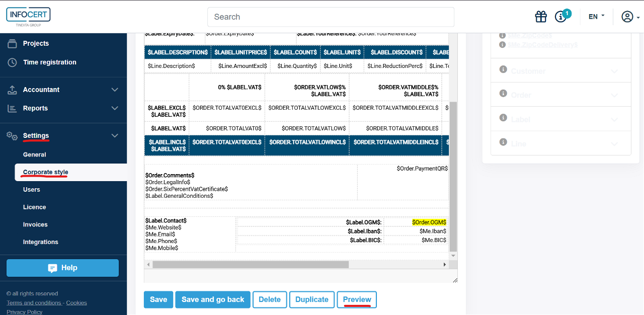
Task: Click the InfoCert logo
Action: click(x=28, y=17)
